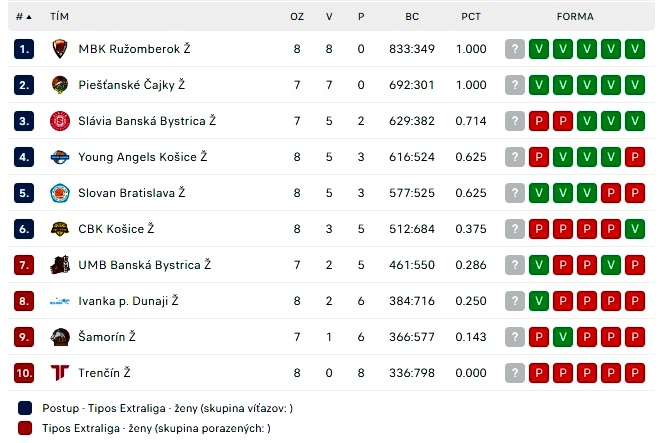Open the Ivanka p. Dunaji Ž team link

click(x=128, y=301)
